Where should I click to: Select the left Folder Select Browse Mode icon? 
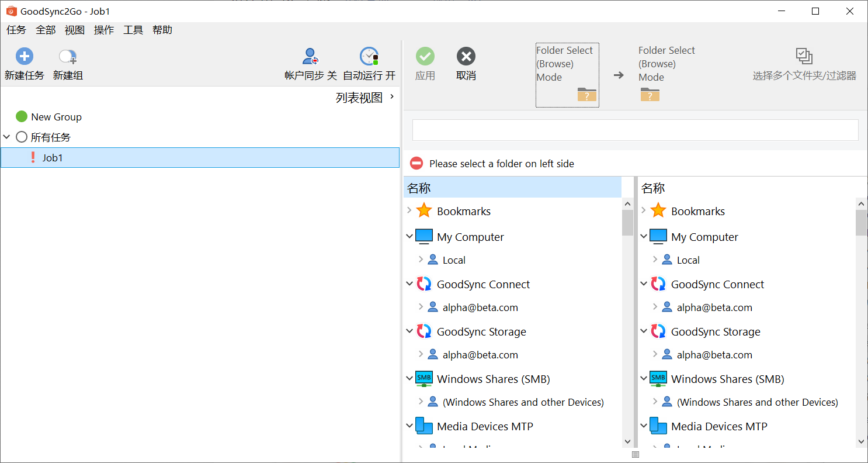pyautogui.click(x=586, y=95)
